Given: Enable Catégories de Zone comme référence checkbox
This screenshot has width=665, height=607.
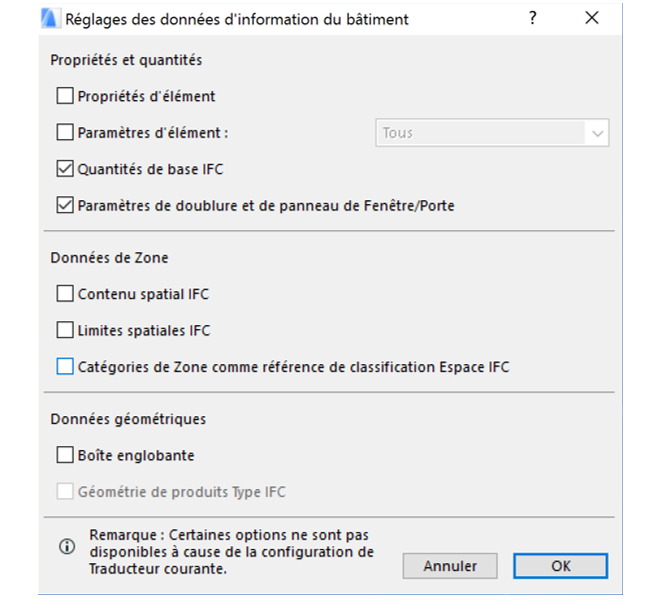Looking at the screenshot, I should pos(65,366).
